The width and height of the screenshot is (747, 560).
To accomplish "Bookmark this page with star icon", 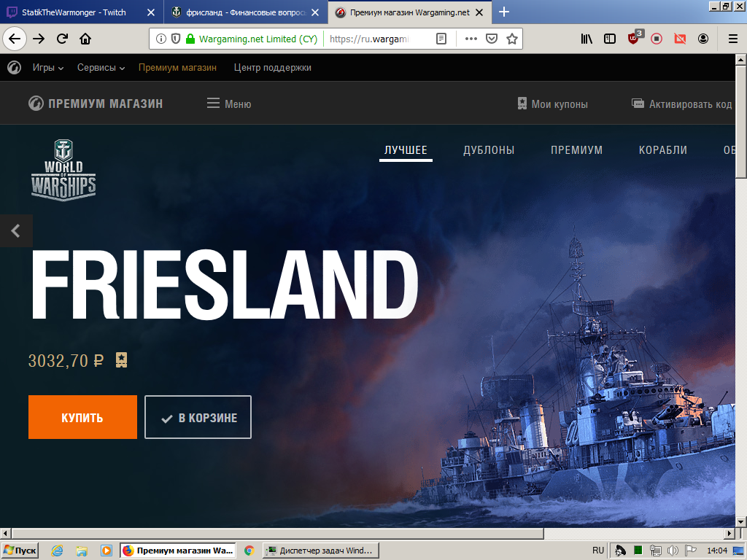I will coord(511,39).
